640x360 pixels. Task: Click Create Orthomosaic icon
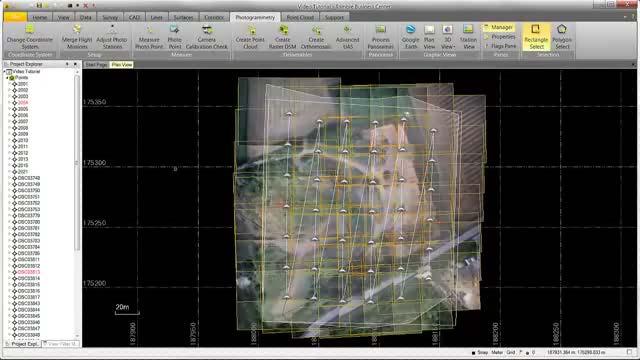click(x=316, y=30)
